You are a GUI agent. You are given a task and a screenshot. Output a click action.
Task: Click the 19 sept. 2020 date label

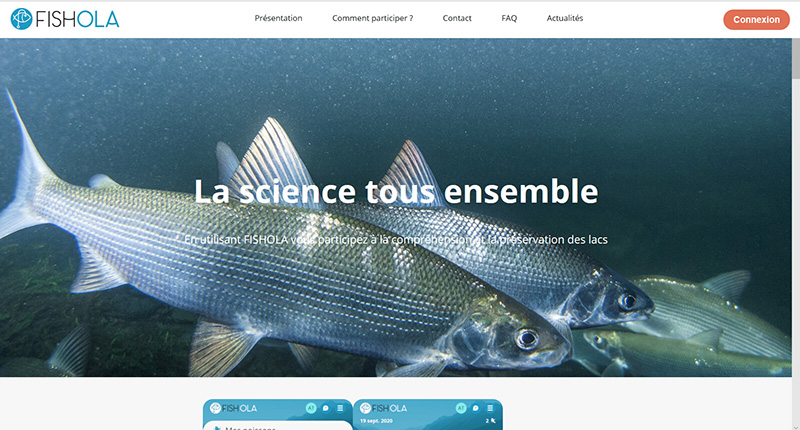tap(376, 421)
